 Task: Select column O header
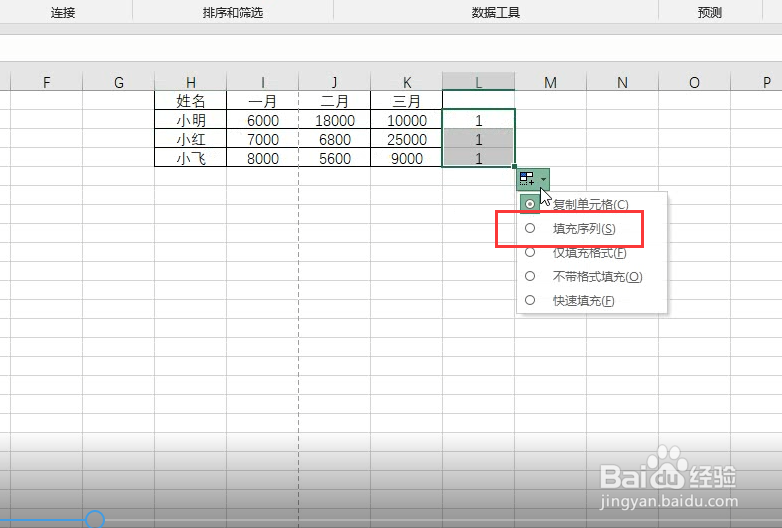[694, 82]
